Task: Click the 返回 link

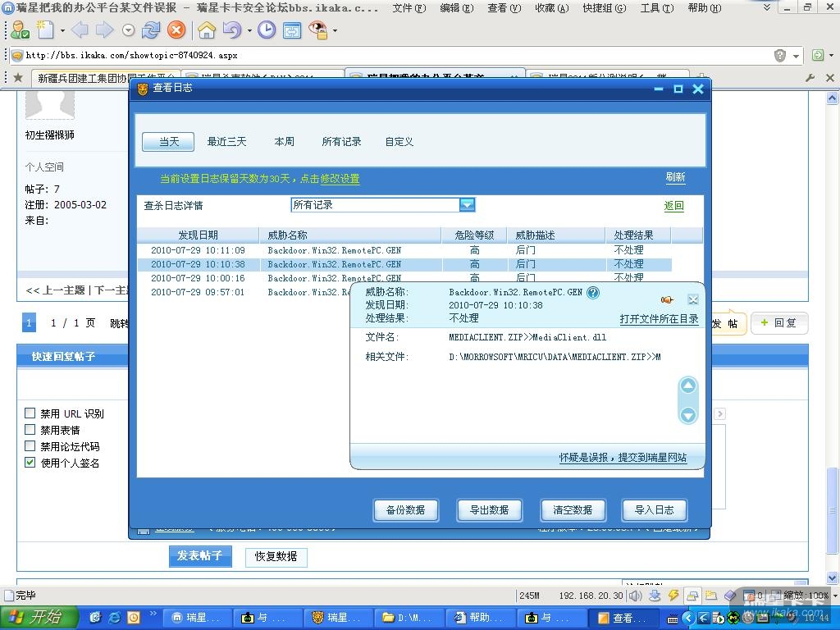Action: pos(674,206)
